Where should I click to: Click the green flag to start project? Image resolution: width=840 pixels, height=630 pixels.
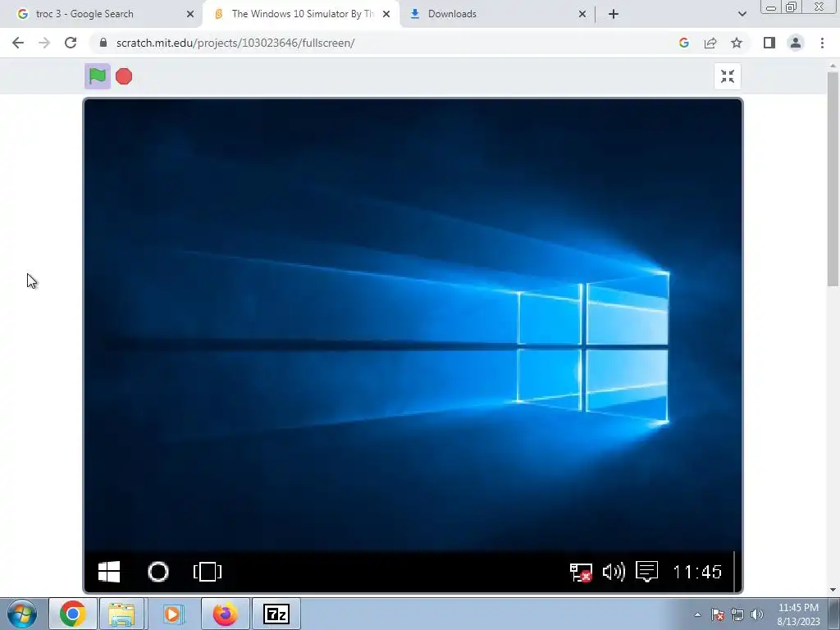(98, 76)
